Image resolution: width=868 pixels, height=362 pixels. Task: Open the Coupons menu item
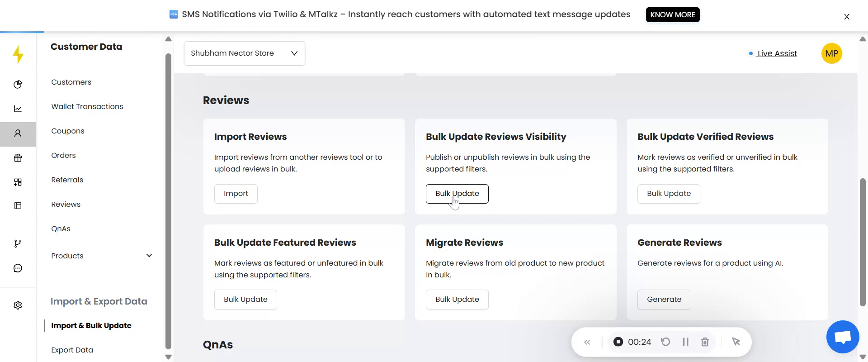click(68, 131)
